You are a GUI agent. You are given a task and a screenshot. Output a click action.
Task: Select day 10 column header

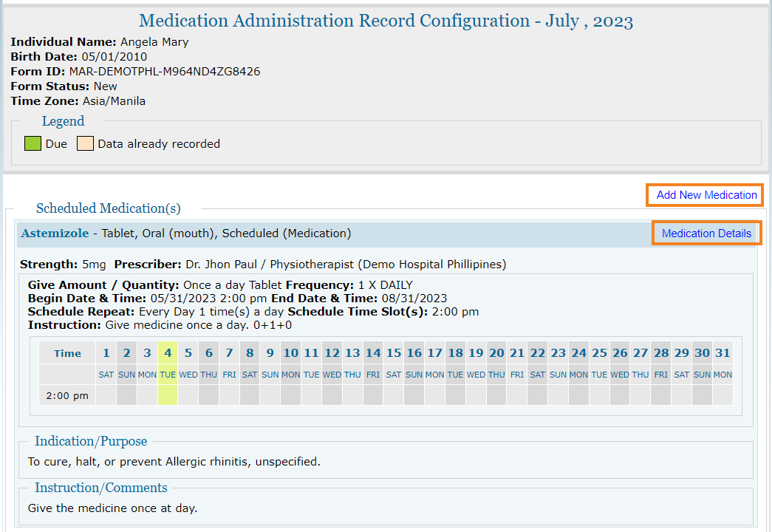(x=290, y=352)
